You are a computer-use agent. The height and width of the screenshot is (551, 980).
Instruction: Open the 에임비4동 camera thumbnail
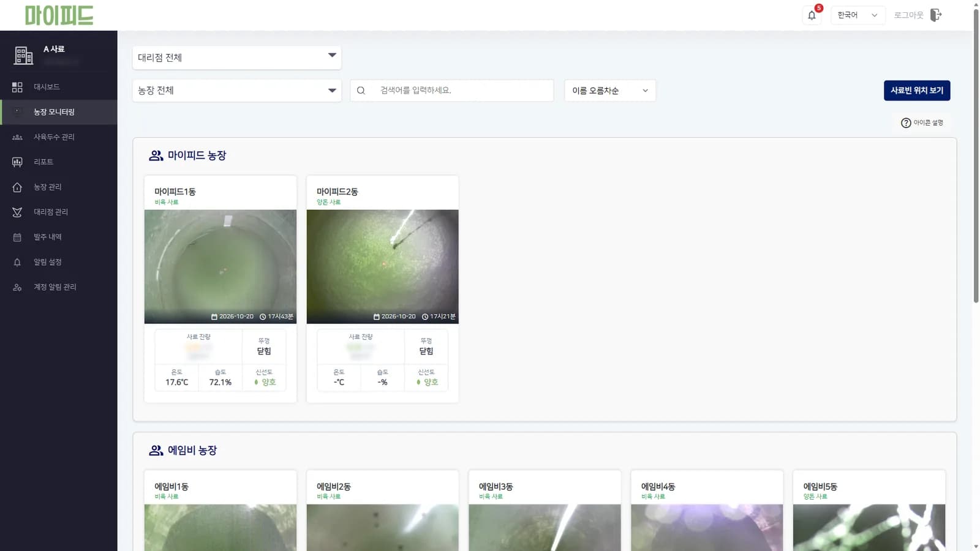tap(707, 528)
